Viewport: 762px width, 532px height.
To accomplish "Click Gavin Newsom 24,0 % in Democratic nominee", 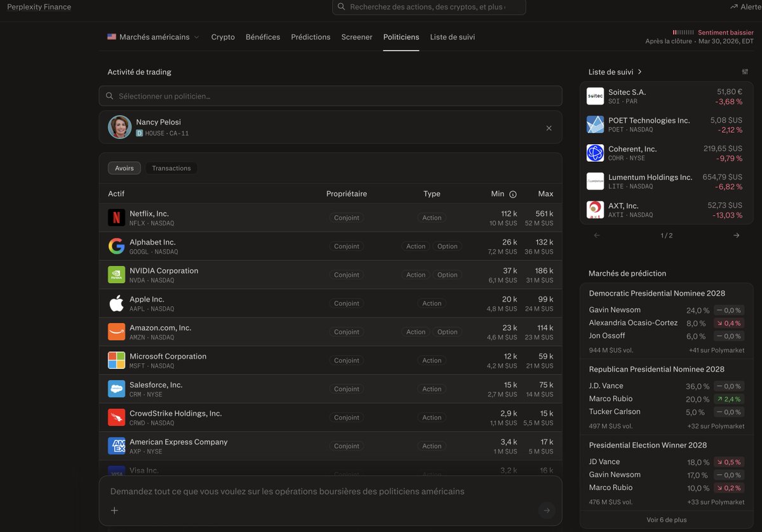I will (x=665, y=310).
